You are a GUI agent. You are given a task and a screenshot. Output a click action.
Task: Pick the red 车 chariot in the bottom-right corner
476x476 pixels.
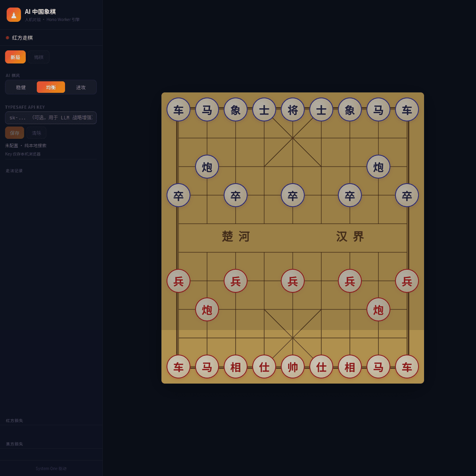coord(407,367)
